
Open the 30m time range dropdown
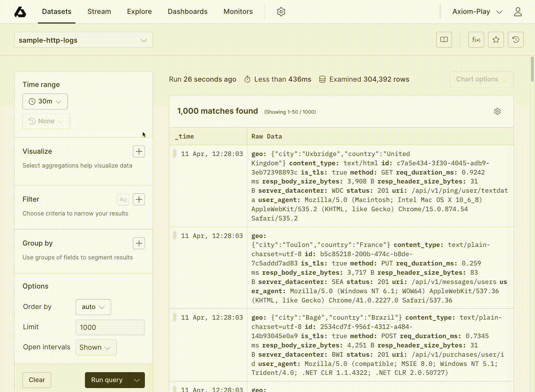(x=45, y=101)
